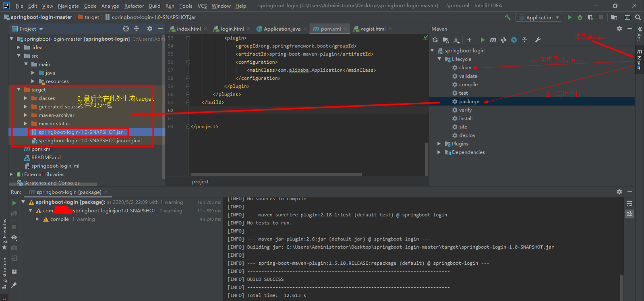Toggle the eye filter in Run panel
Screen dimensions: 644x301
[x=14, y=238]
